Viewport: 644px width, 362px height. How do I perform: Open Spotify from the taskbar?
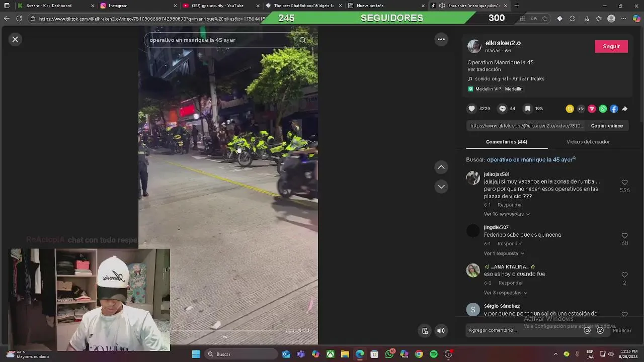(434, 354)
